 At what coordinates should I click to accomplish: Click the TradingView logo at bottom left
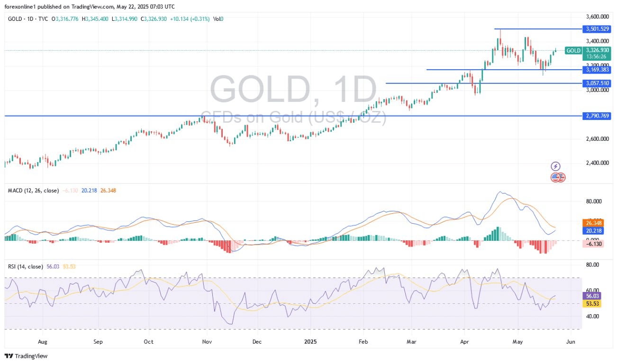(x=26, y=356)
